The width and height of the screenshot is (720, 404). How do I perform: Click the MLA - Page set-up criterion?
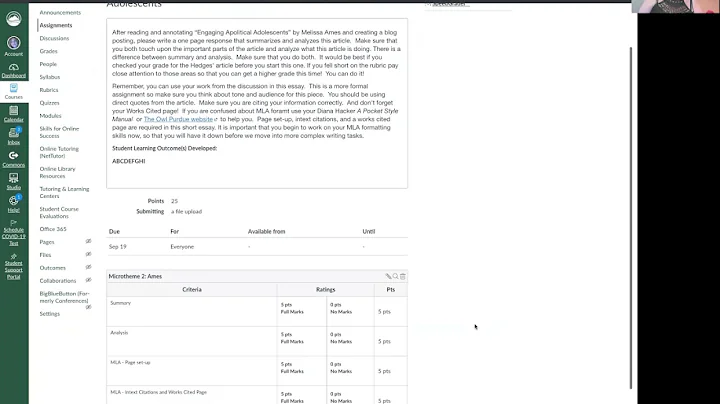click(x=191, y=371)
